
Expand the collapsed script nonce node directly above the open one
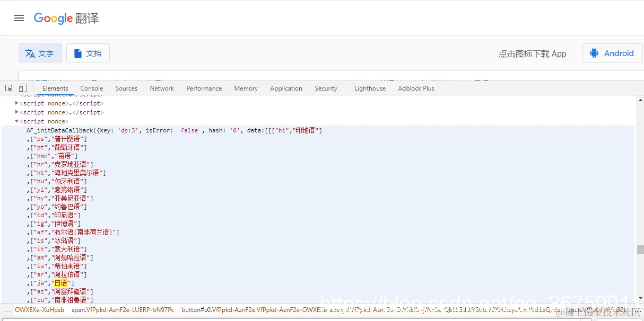click(x=16, y=112)
